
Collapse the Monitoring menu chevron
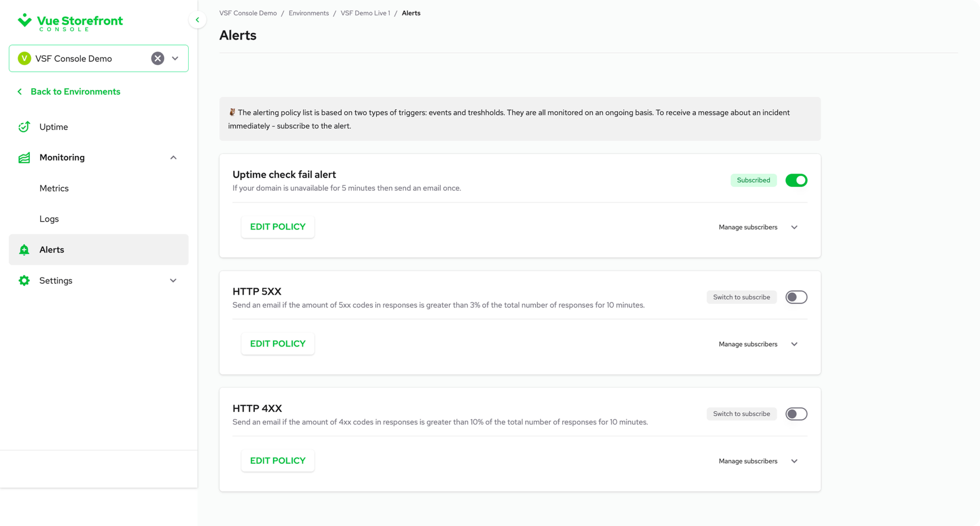pos(173,158)
